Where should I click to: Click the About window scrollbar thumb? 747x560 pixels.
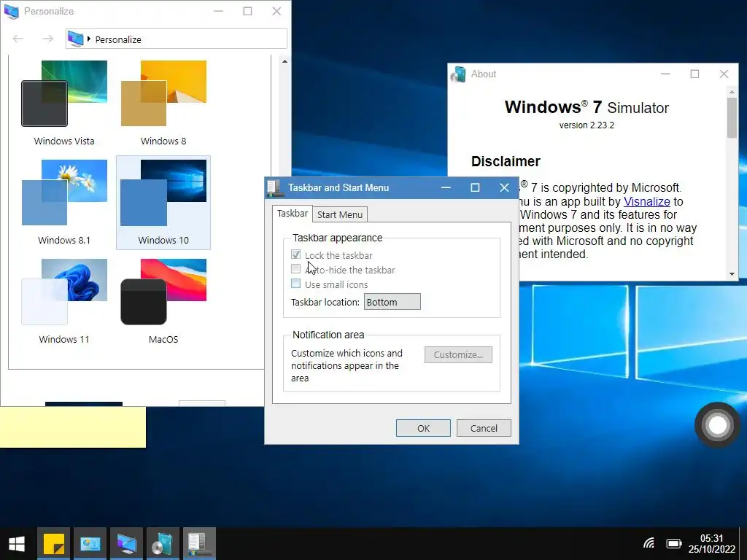click(732, 117)
